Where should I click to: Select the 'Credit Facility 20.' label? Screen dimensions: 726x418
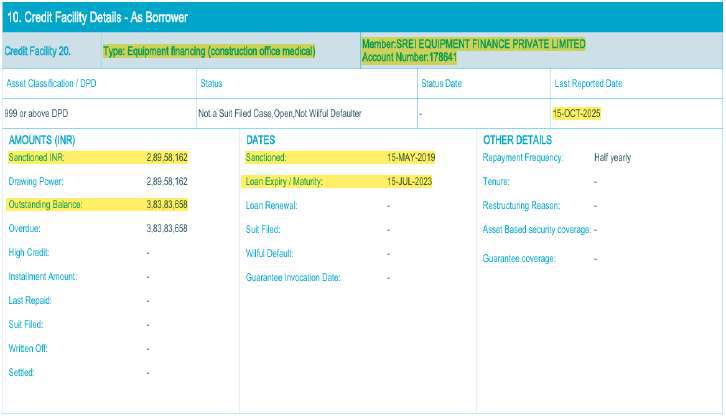click(38, 51)
